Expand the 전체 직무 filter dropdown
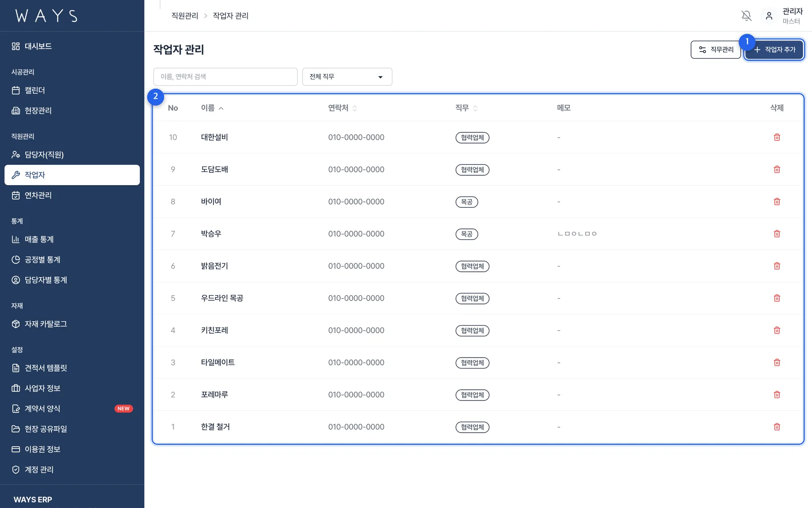The image size is (812, 508). pos(347,77)
